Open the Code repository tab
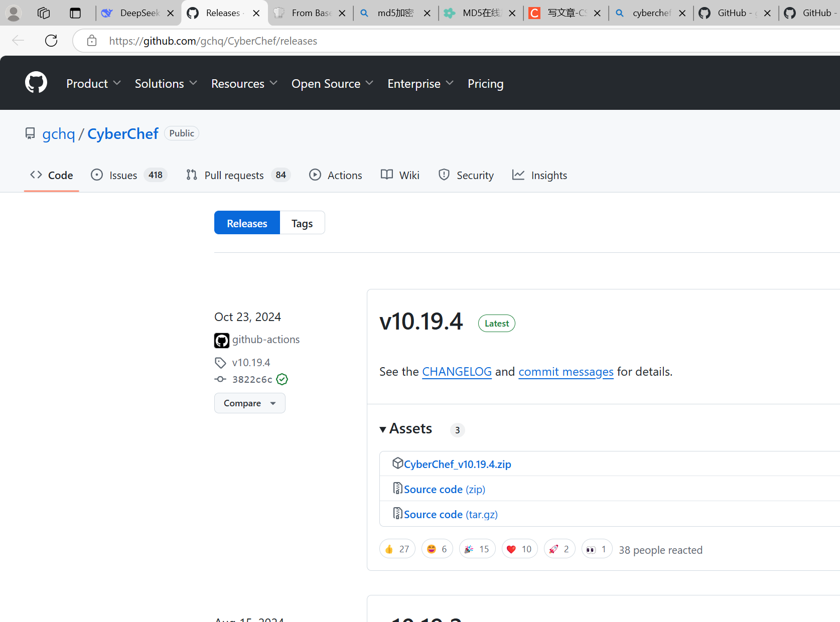Viewport: 840px width, 622px height. pyautogui.click(x=51, y=175)
